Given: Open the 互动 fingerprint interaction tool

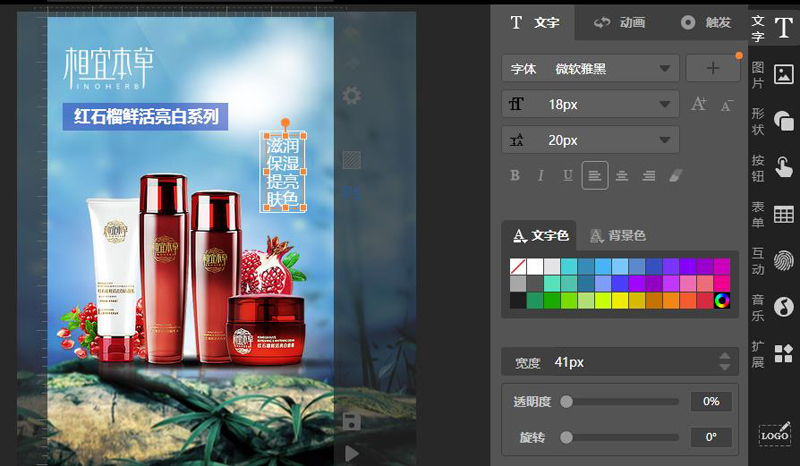Looking at the screenshot, I should (773, 261).
